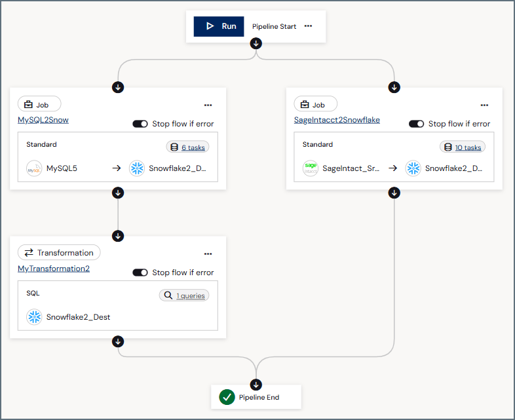Click output connector below SageIntacct2Snowflake card
Viewport: 515px width, 420px height.
click(x=394, y=193)
